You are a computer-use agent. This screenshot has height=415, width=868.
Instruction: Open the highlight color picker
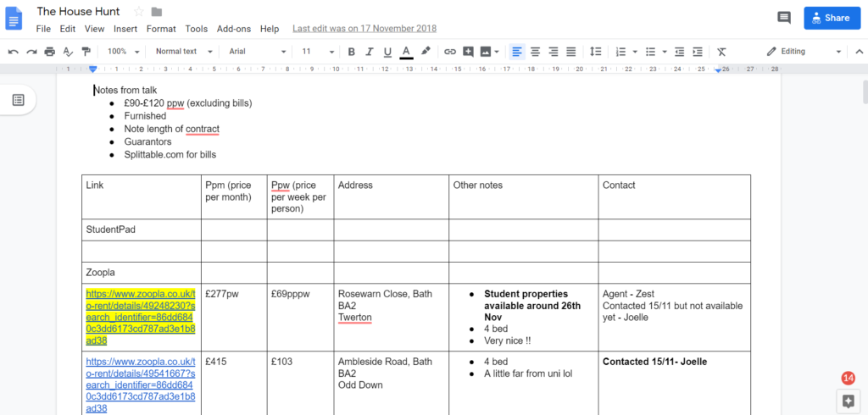click(x=426, y=52)
